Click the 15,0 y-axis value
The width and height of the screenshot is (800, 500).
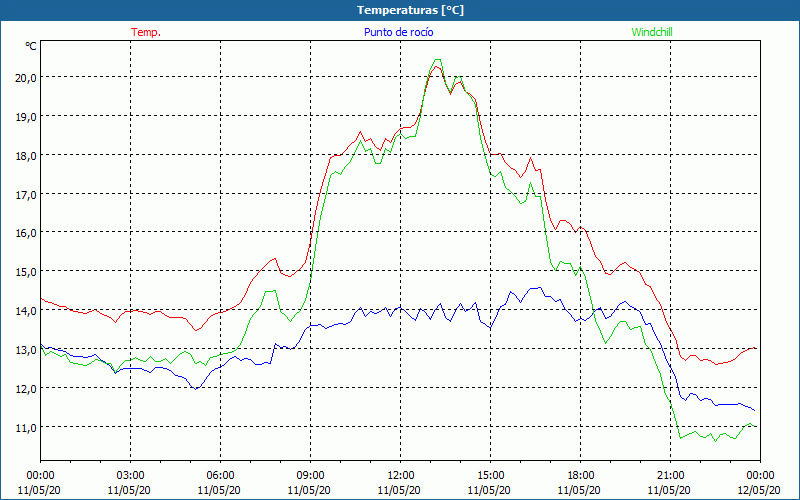(26, 271)
